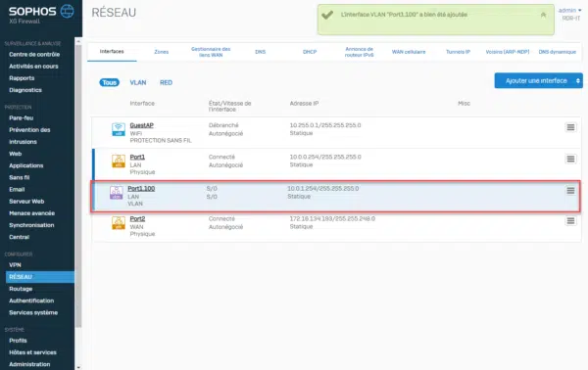
Task: Click the Port2 WAN interface icon
Action: pyautogui.click(x=119, y=222)
